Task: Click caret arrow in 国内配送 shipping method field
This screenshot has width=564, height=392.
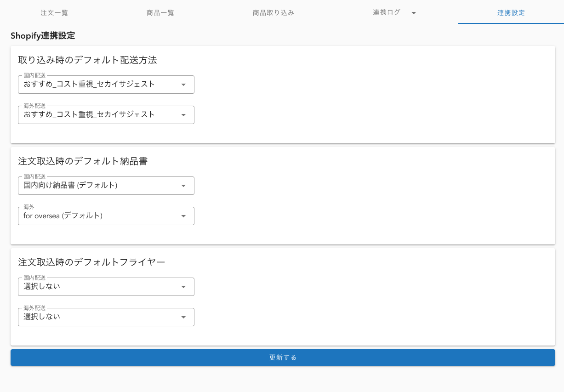Action: 183,85
